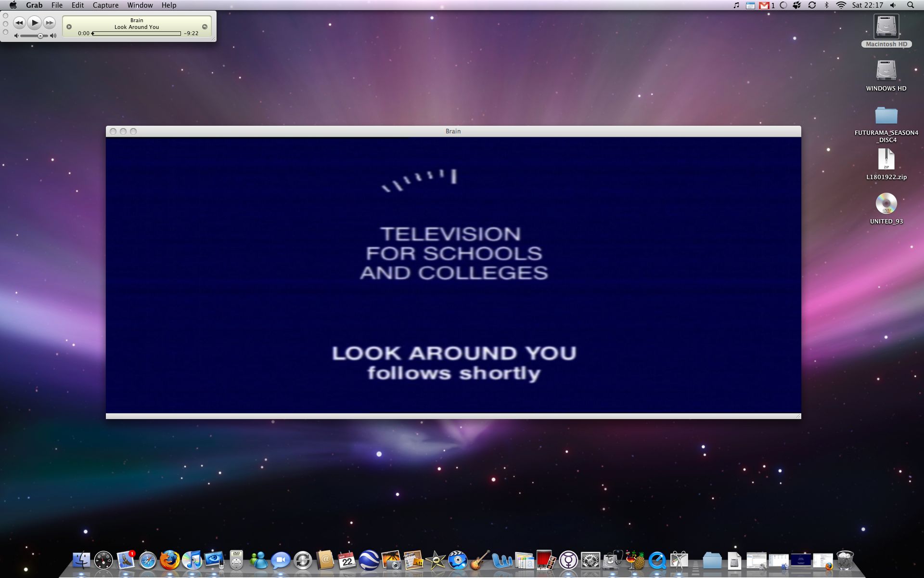Launch Firefox from the Dock
This screenshot has height=578, width=924.
(x=169, y=561)
